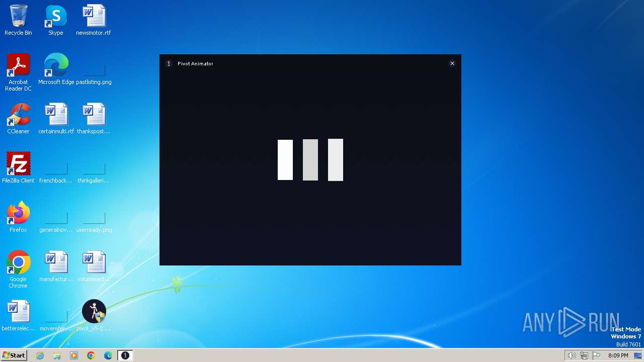644x362 pixels.
Task: Open the Recycle Bin desktop icon
Action: point(18,20)
